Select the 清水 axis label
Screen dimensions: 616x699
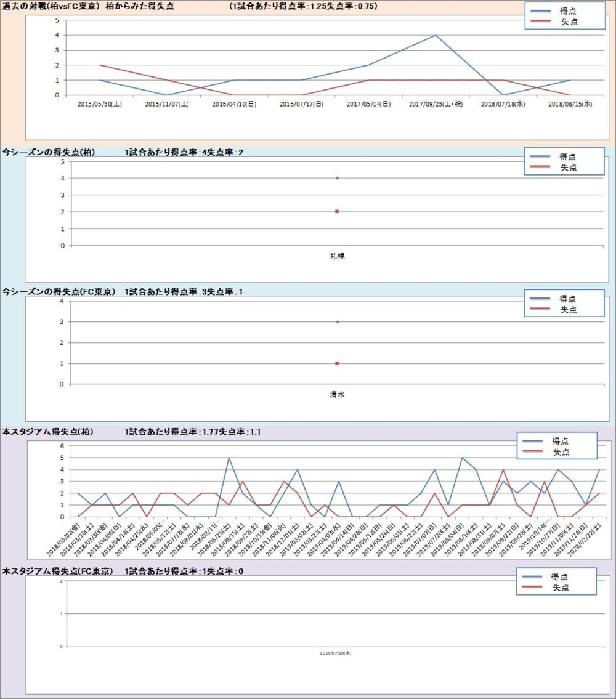(337, 394)
